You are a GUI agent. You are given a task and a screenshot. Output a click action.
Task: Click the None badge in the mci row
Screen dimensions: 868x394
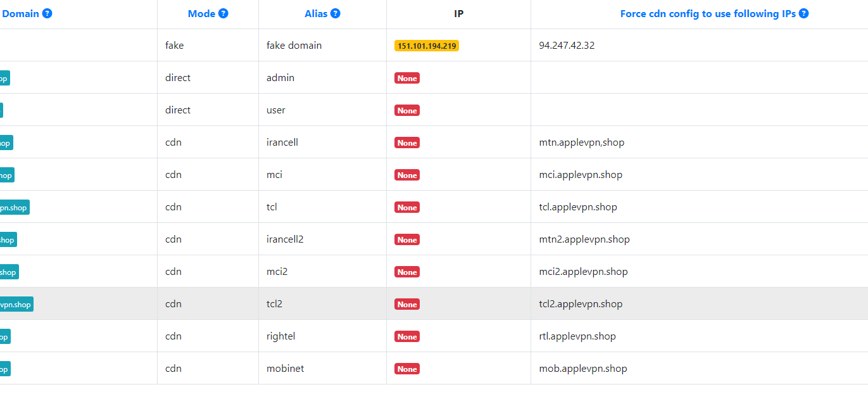point(407,175)
